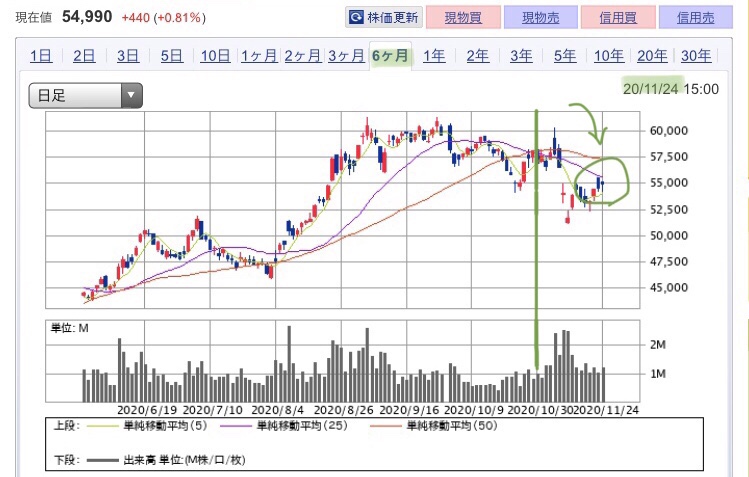Click the timestamp 20/11/24 15:00
749x477 pixels.
pyautogui.click(x=671, y=89)
